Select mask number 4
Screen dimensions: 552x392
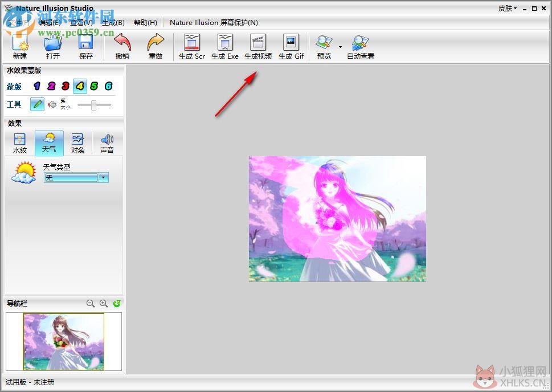click(80, 86)
